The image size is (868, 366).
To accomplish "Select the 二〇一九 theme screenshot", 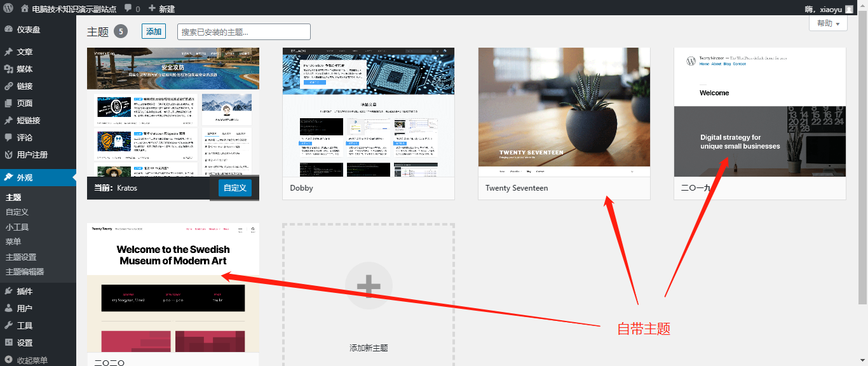I will coord(760,112).
